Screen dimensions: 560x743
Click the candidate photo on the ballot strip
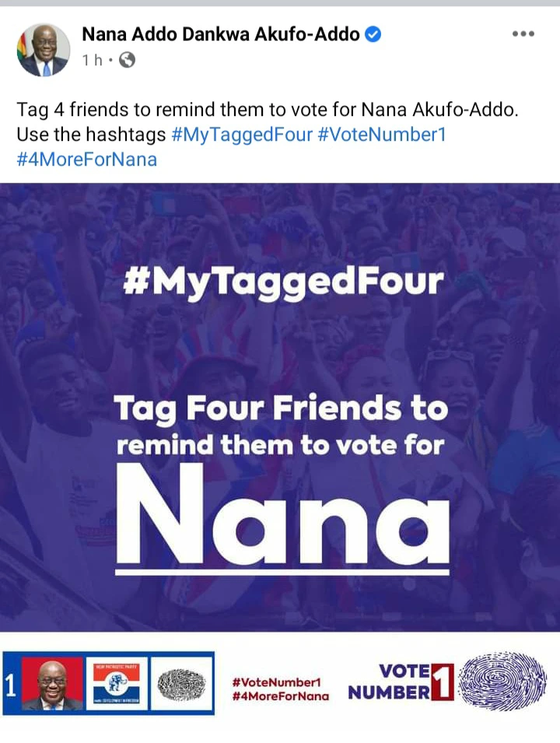(52, 684)
